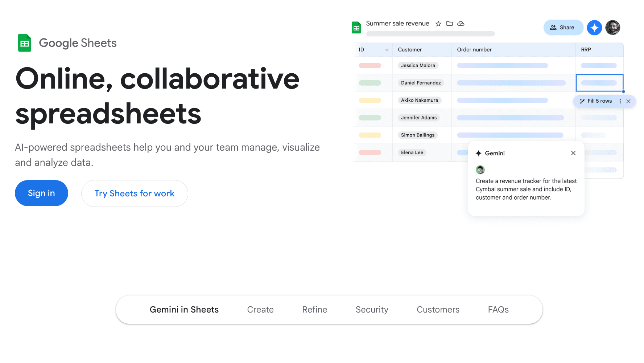Click the Google Sheets logo icon
This screenshot has width=644, height=363.
[x=25, y=43]
